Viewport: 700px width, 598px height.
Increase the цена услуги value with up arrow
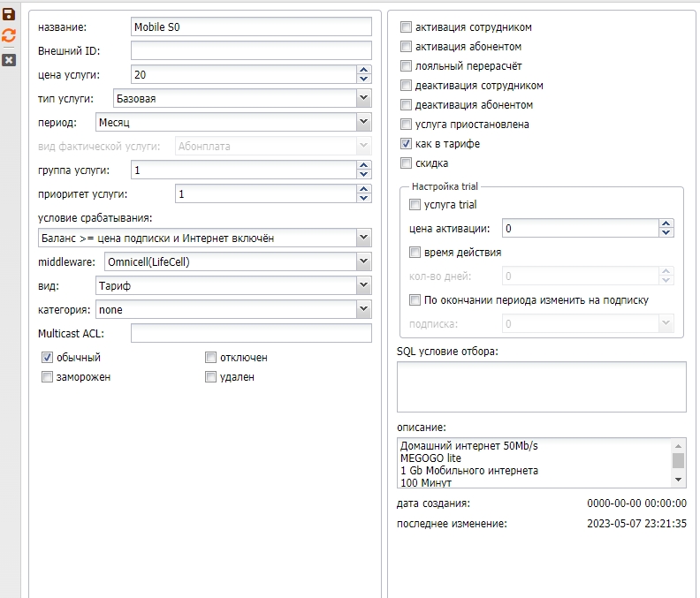pyautogui.click(x=363, y=71)
